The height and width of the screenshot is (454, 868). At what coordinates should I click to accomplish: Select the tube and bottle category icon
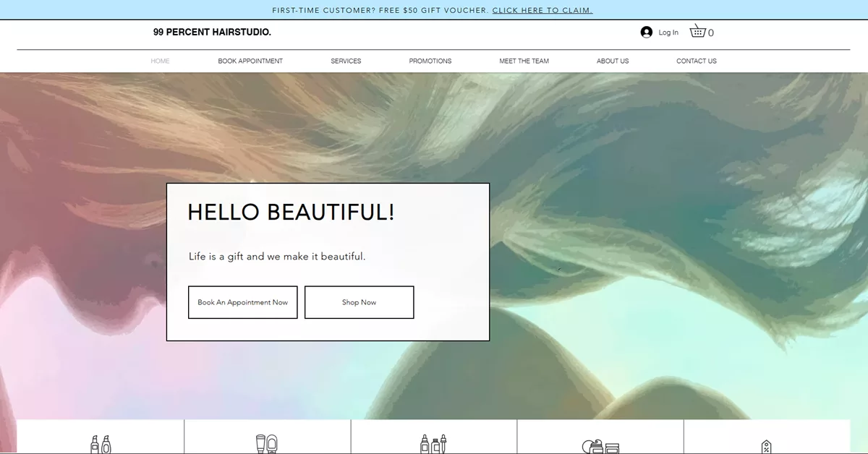(267, 444)
